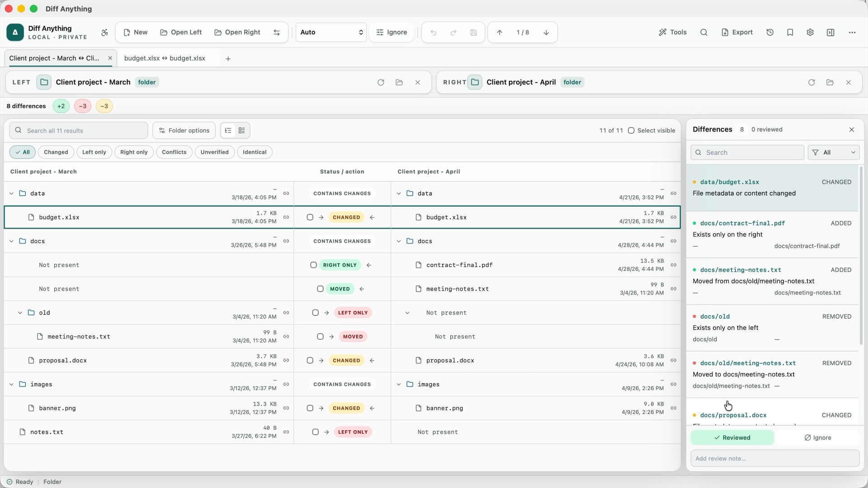Click the redo arrow in toolbar

[453, 33]
